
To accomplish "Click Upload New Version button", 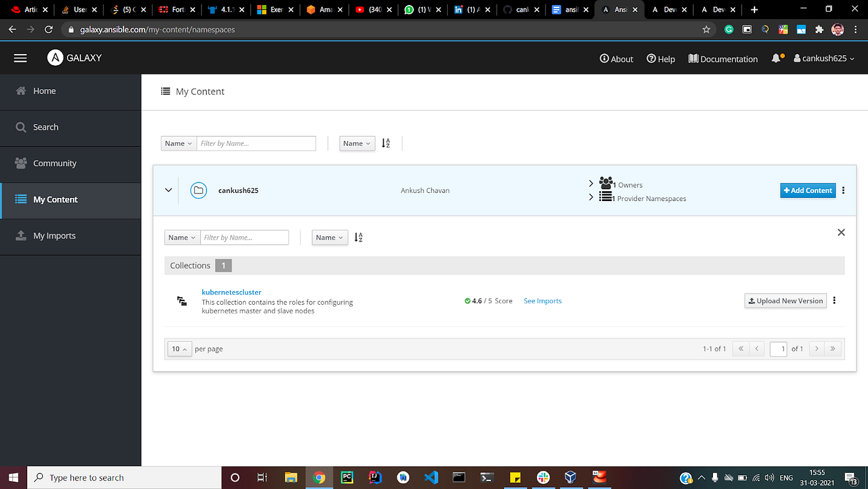I will click(x=786, y=301).
